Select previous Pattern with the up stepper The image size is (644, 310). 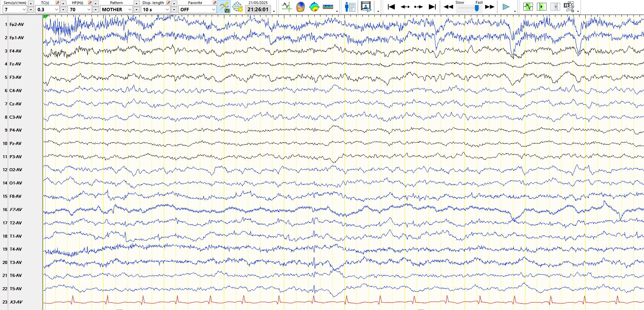[137, 3]
